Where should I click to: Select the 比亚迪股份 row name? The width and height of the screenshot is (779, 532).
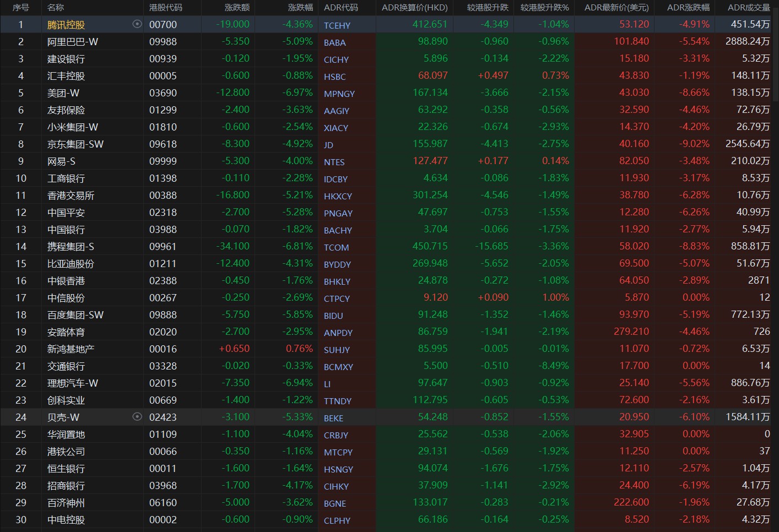(71, 264)
